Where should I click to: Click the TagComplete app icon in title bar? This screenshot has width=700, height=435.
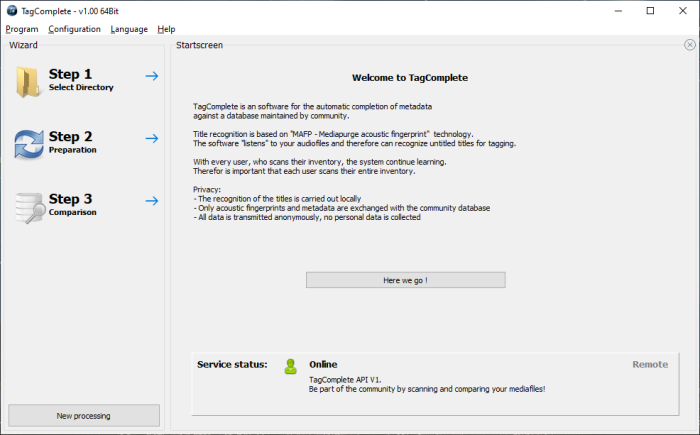tap(12, 11)
